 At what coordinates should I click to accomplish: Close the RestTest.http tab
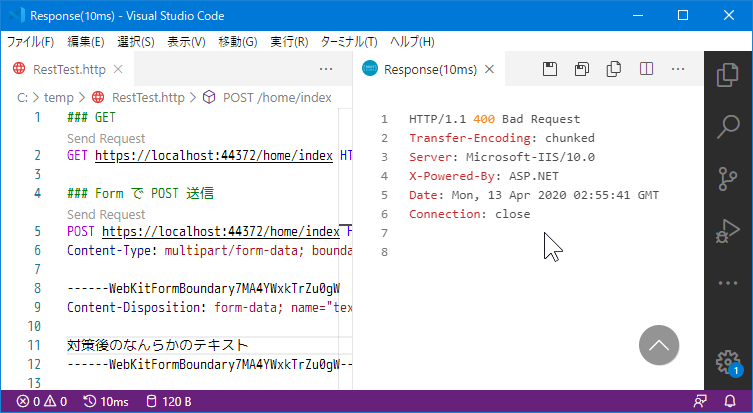coord(118,69)
